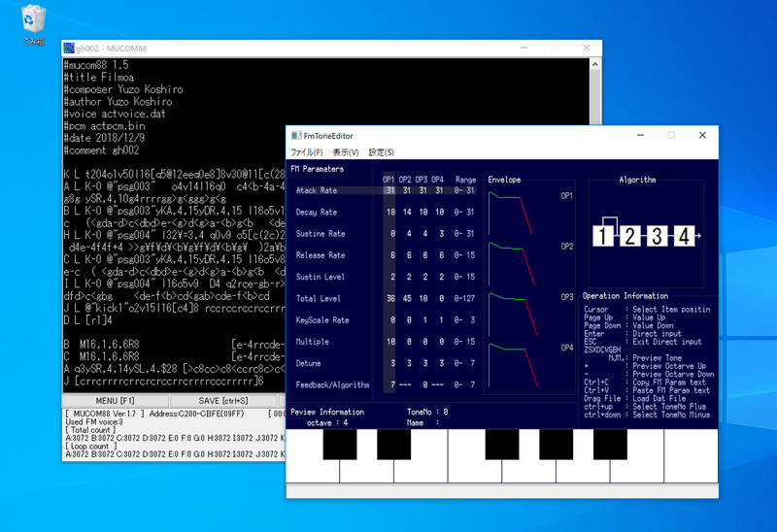
Task: Click the SAVE [ctrl+S] button in MUCOM88
Action: (x=223, y=400)
